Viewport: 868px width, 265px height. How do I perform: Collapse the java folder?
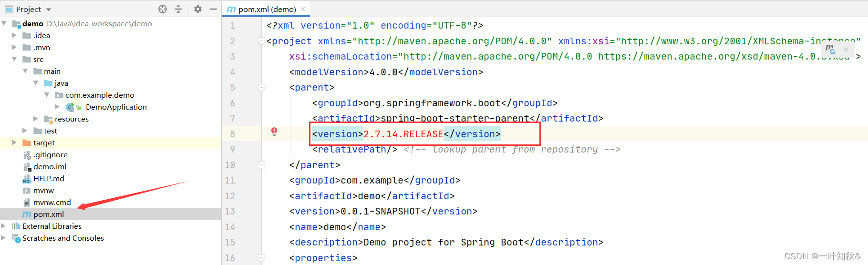[x=36, y=82]
